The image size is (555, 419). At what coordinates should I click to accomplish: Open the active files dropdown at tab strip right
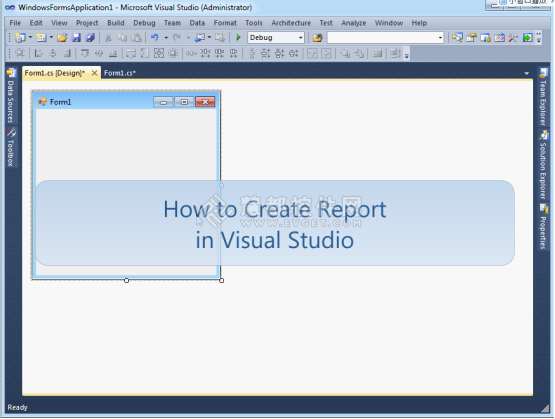click(527, 73)
